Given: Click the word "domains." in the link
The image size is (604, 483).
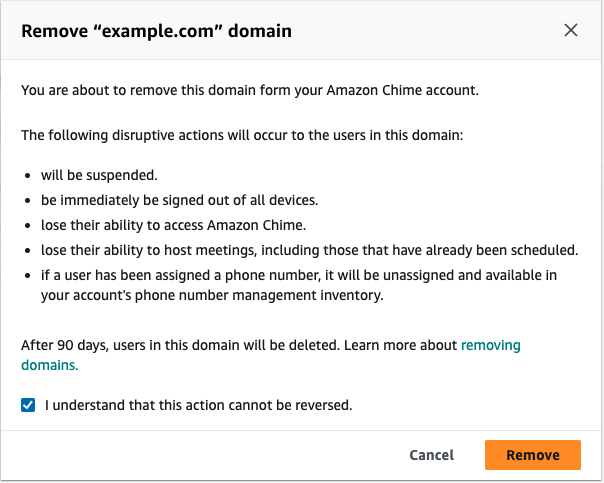Looking at the screenshot, I should (50, 366).
